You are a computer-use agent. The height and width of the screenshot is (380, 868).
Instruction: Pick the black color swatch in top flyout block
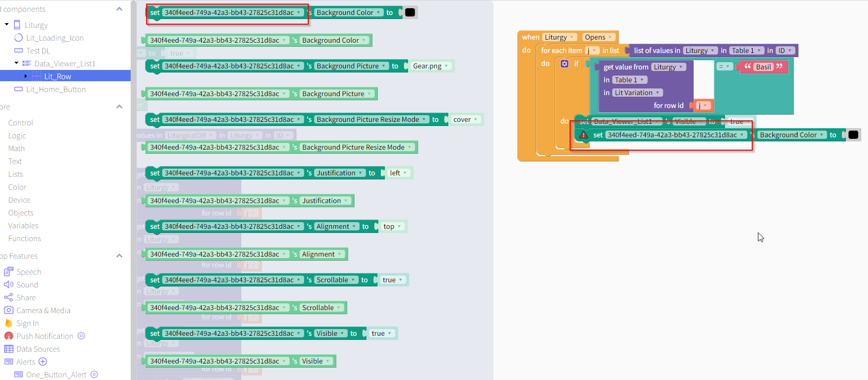point(410,12)
